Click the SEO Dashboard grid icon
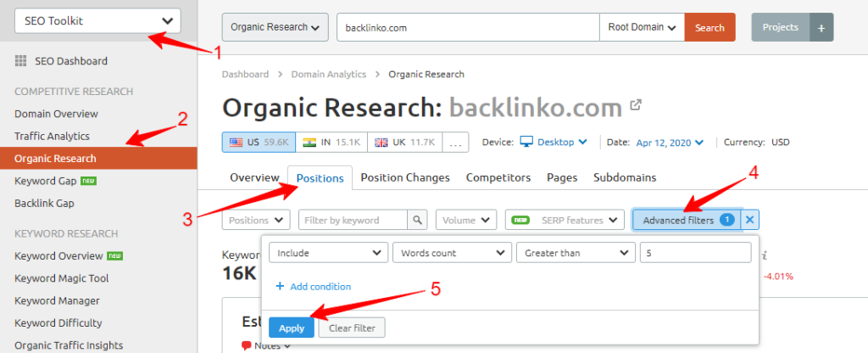Screen dimensions: 868x353 point(20,61)
